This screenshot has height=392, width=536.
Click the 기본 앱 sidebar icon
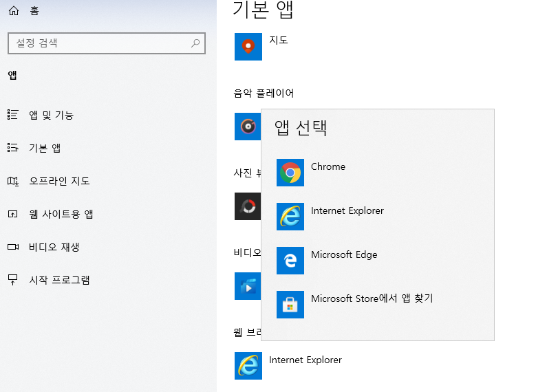(x=13, y=148)
